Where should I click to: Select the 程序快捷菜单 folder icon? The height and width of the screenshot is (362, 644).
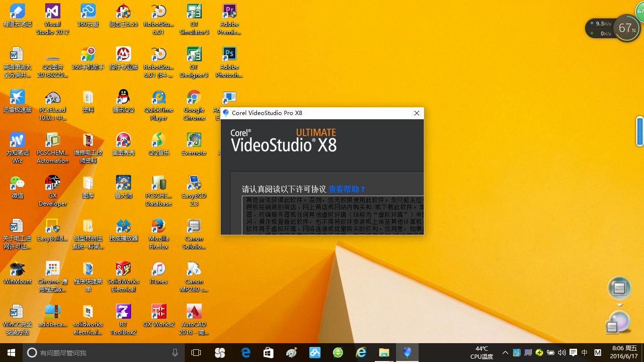click(88, 277)
